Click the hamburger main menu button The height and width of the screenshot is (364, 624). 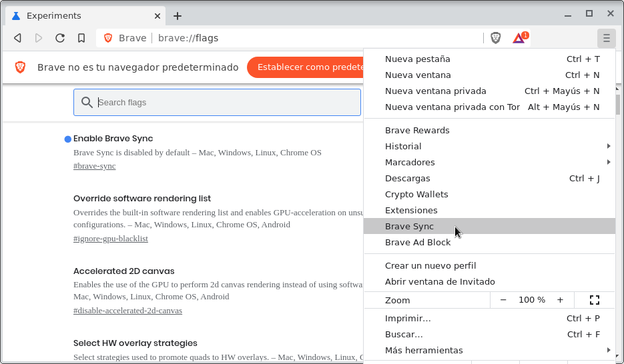pyautogui.click(x=605, y=38)
